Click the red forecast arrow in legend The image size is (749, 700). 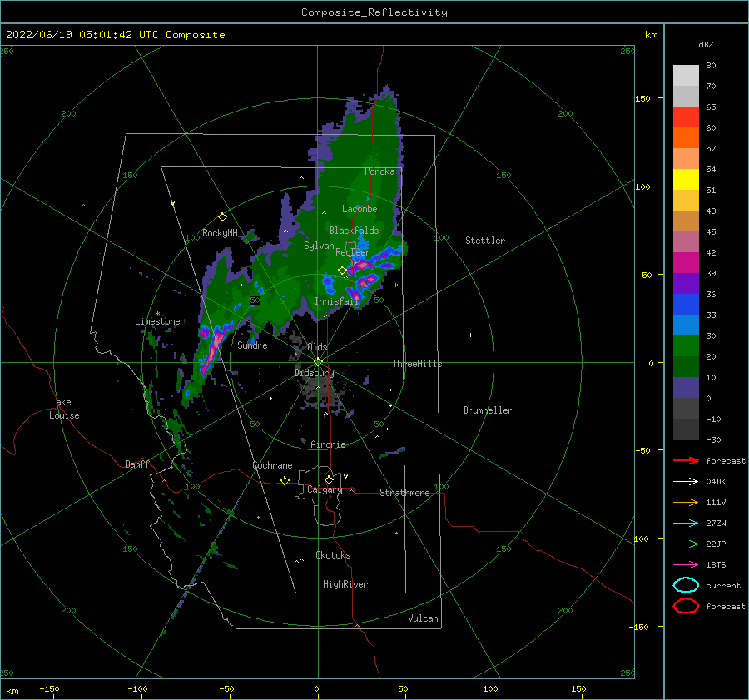pos(686,460)
